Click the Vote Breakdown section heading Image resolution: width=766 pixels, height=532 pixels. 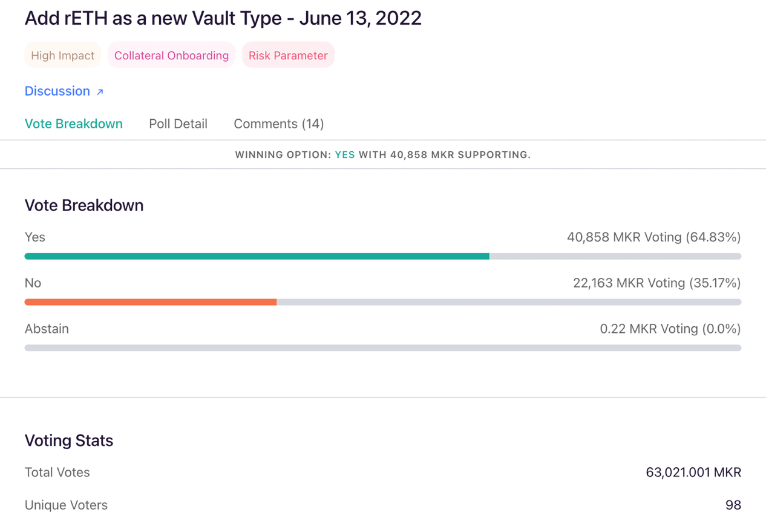click(84, 206)
